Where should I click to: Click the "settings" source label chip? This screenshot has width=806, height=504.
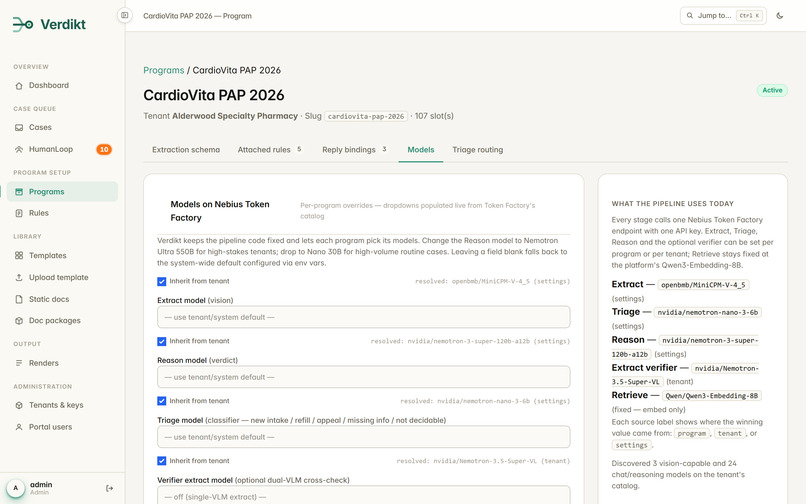[631, 445]
